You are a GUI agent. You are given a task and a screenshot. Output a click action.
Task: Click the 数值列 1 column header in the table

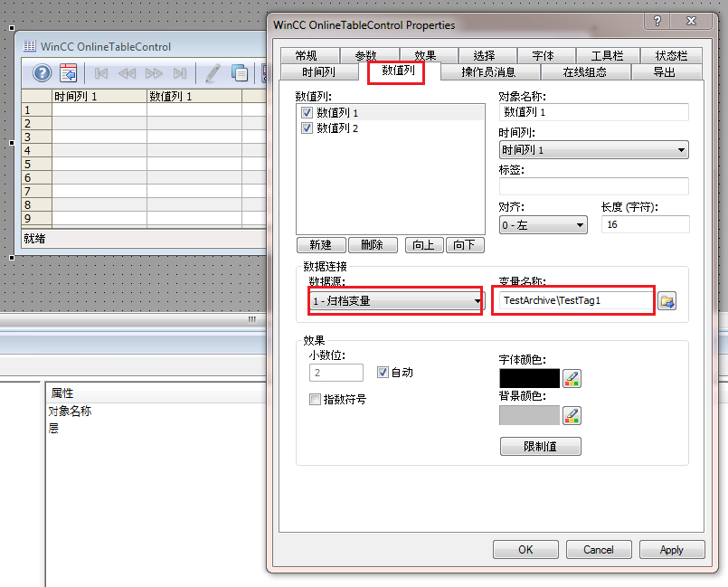coord(194,96)
